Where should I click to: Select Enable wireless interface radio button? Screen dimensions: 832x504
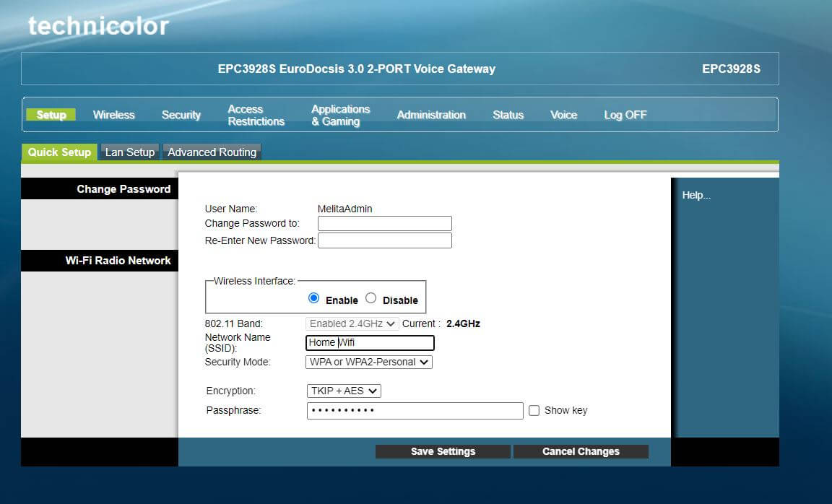[313, 298]
